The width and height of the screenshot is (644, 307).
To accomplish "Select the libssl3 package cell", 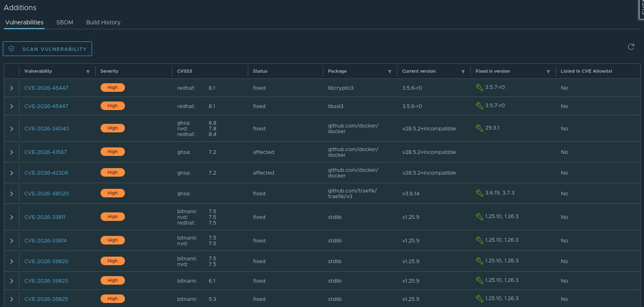I will (335, 106).
